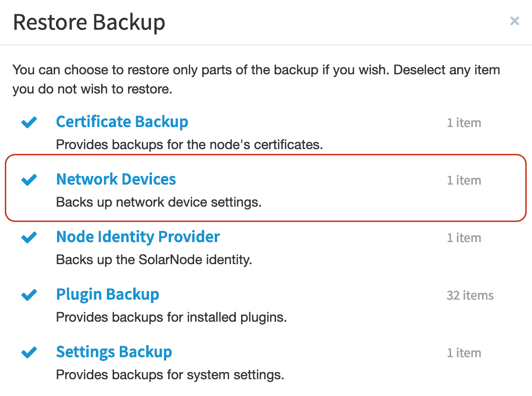Deselect the Certificate Backup checkmark
The height and width of the screenshot is (396, 532).
click(x=29, y=122)
